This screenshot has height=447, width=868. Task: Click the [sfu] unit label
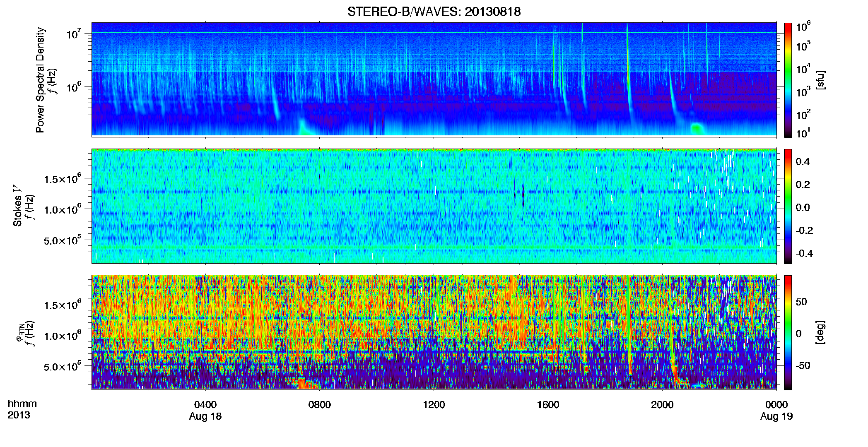[x=820, y=80]
